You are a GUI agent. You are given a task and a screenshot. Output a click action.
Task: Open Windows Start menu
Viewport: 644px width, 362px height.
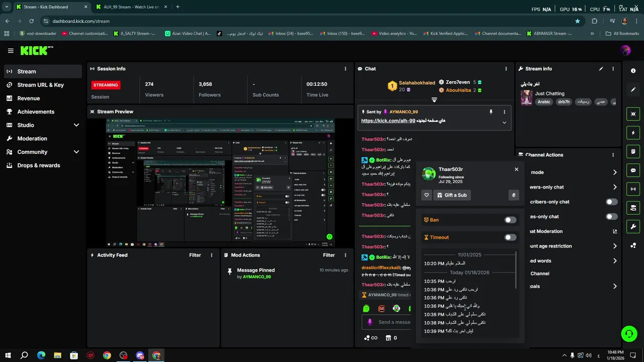[x=8, y=355]
